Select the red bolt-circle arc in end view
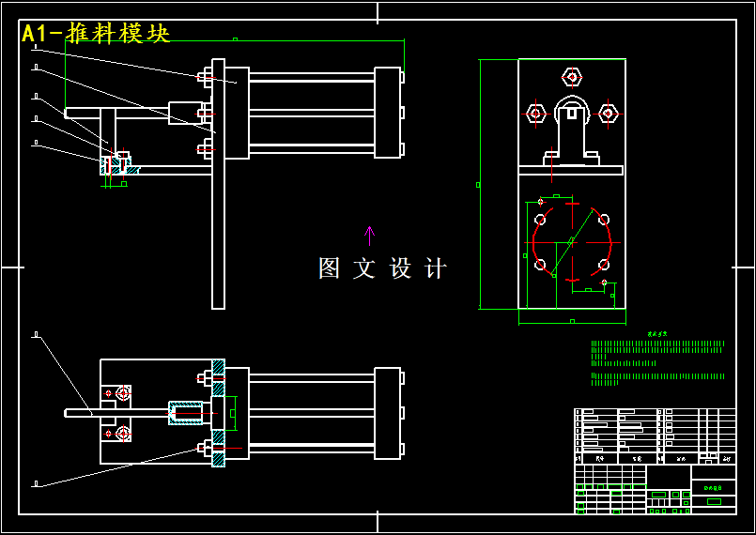Image resolution: width=756 pixels, height=535 pixels. pyautogui.click(x=572, y=243)
